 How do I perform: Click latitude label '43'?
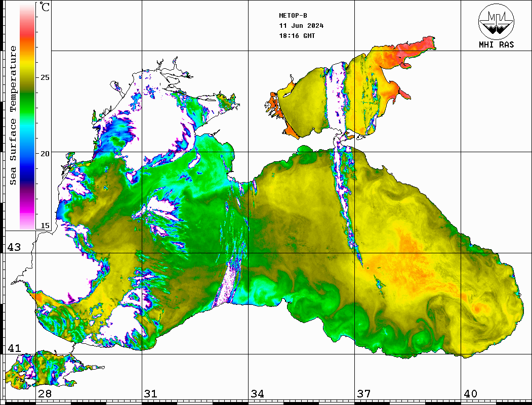pyautogui.click(x=14, y=247)
